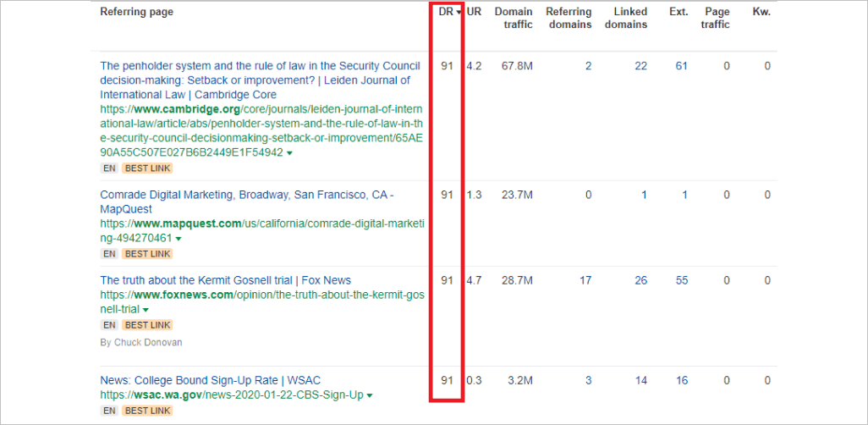Select domain traffic value 3.2M
The height and width of the screenshot is (425, 868).
click(520, 381)
